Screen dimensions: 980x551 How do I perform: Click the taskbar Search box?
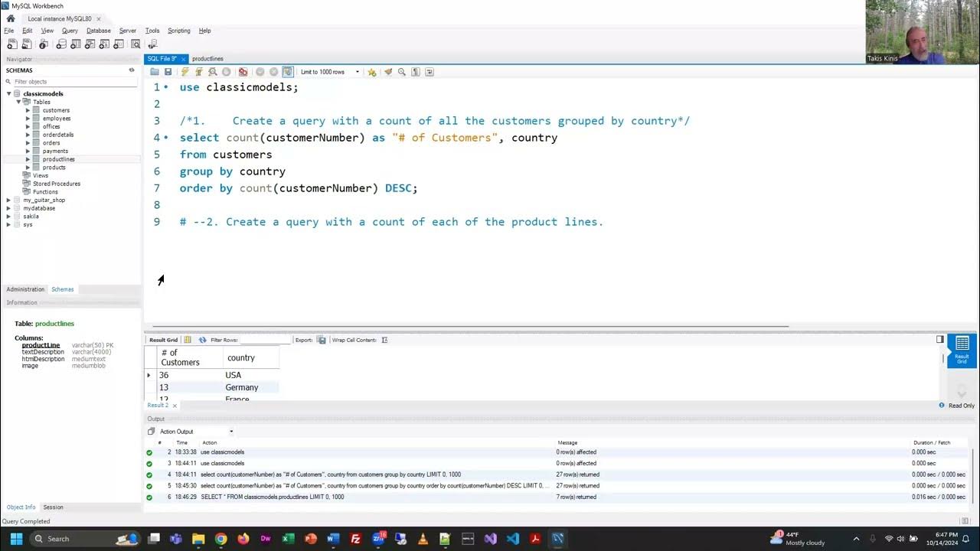pyautogui.click(x=85, y=539)
